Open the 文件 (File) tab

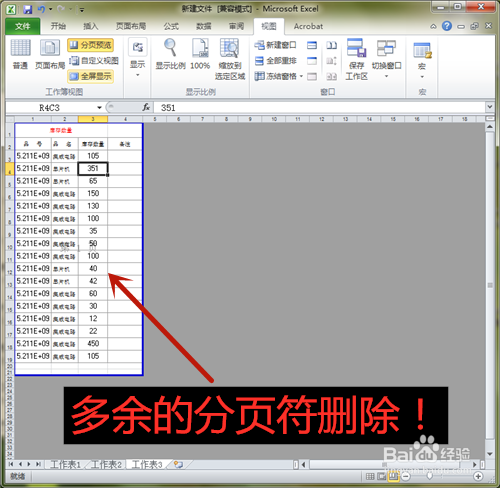23,26
